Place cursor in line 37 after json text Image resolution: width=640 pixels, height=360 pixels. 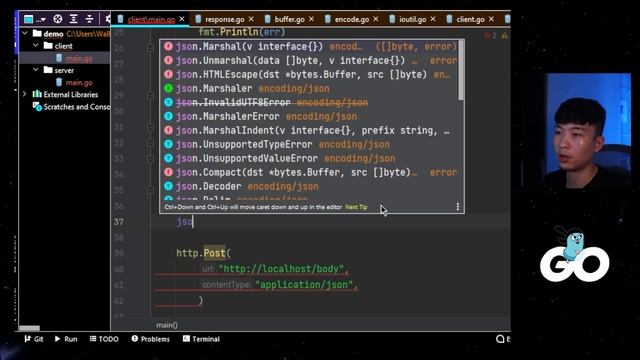tap(193, 222)
